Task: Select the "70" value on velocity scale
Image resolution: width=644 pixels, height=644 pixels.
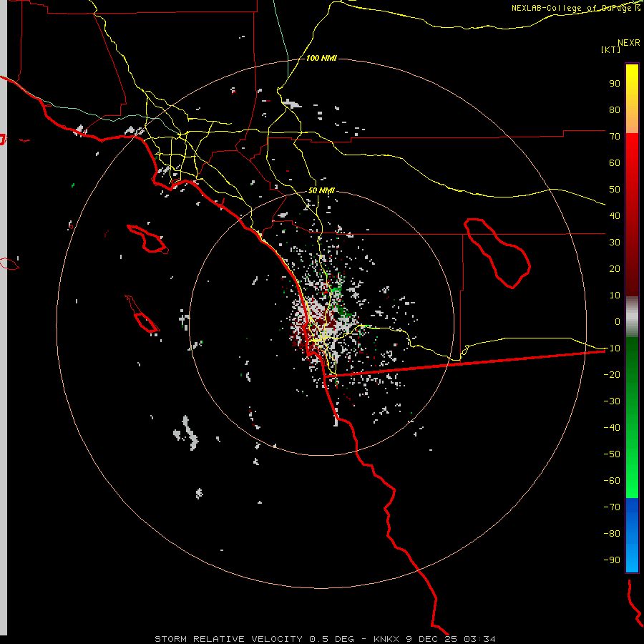Action: point(615,137)
